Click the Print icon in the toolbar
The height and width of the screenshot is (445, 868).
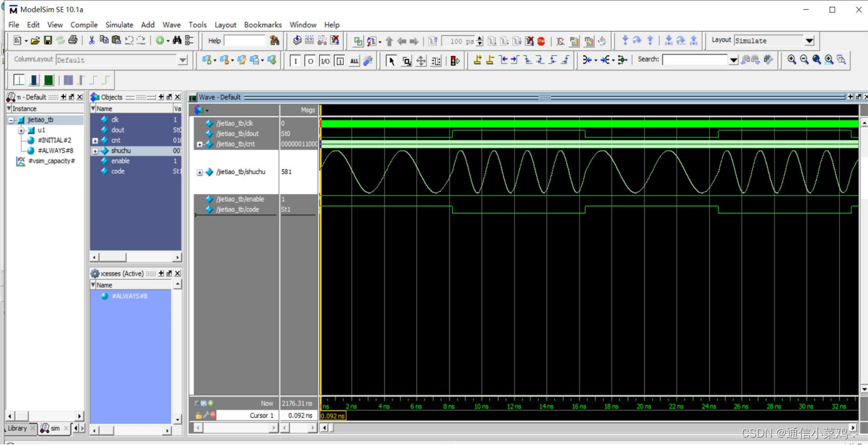(x=72, y=40)
